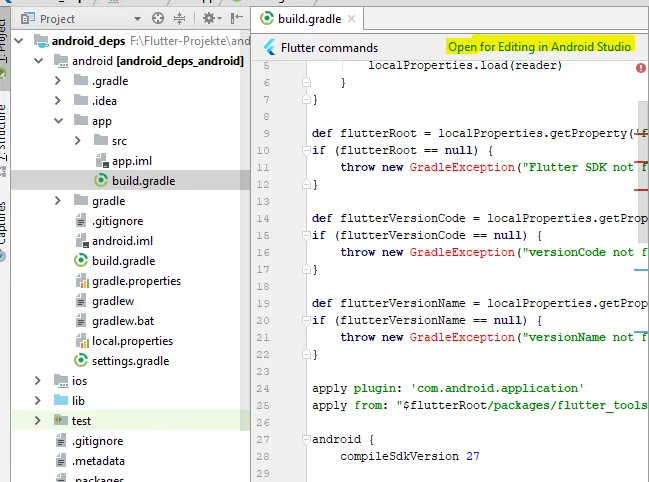Expand the src folder
Screen dimensions: 649x482
coord(78,141)
